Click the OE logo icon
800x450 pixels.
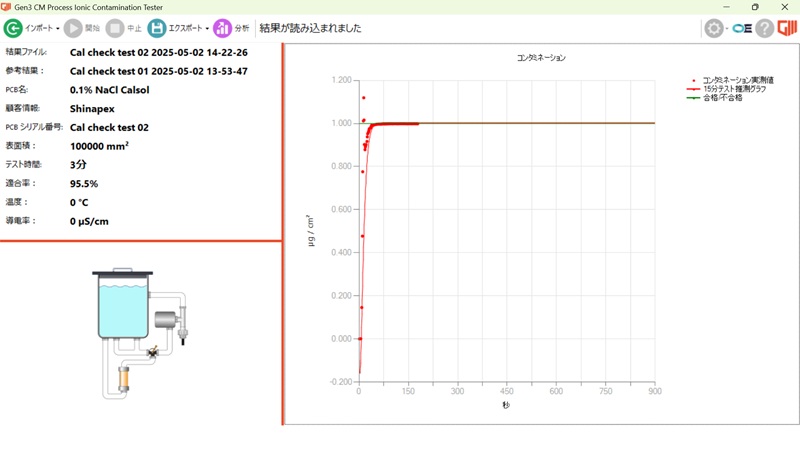click(x=742, y=29)
